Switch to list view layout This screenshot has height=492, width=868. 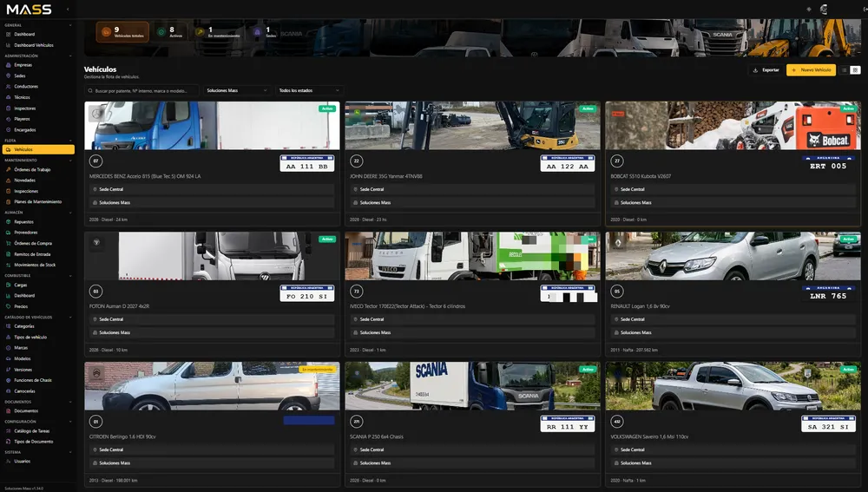coord(845,70)
